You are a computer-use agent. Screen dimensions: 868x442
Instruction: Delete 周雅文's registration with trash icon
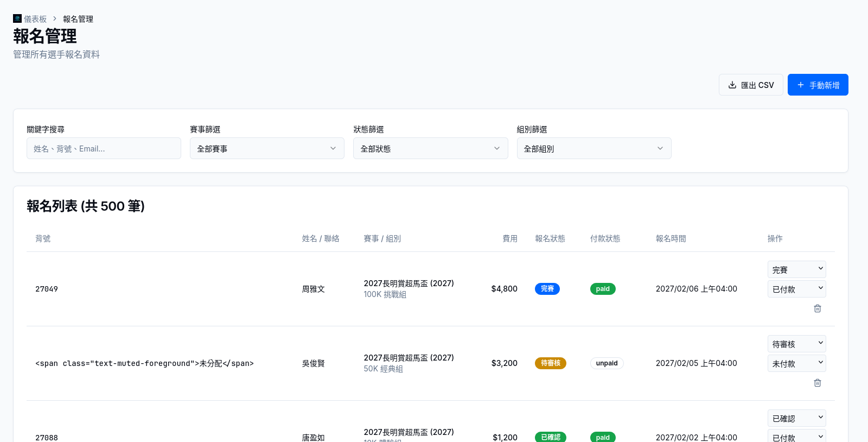coord(818,308)
